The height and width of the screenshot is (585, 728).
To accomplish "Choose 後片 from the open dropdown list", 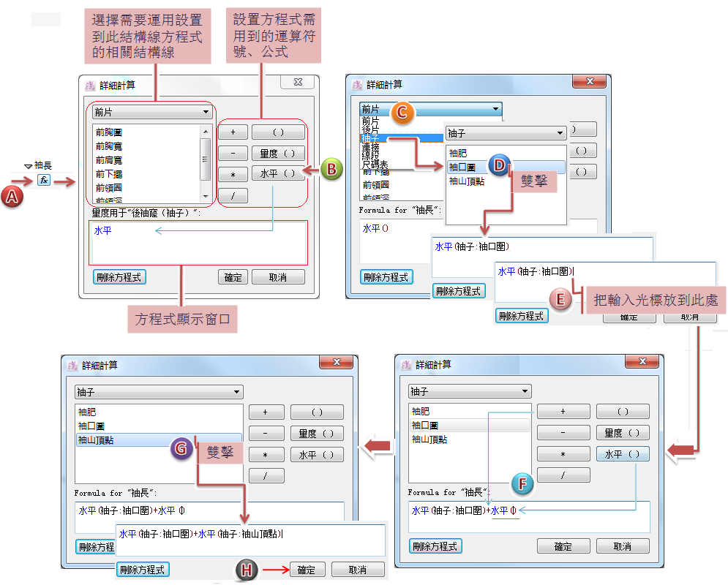I will click(x=370, y=129).
